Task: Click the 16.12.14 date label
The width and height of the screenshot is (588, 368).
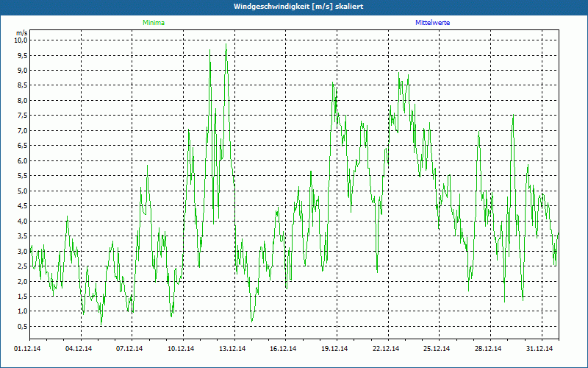Action: click(283, 349)
